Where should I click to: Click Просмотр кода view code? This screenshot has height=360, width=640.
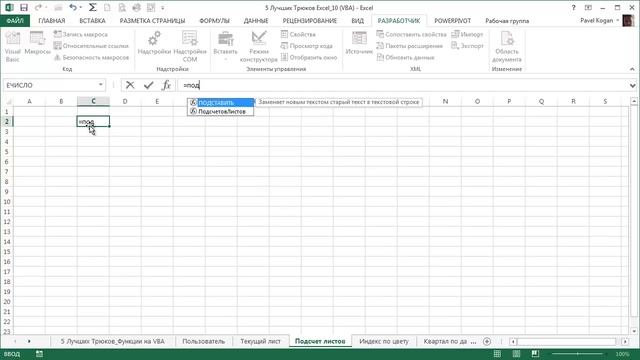click(307, 46)
